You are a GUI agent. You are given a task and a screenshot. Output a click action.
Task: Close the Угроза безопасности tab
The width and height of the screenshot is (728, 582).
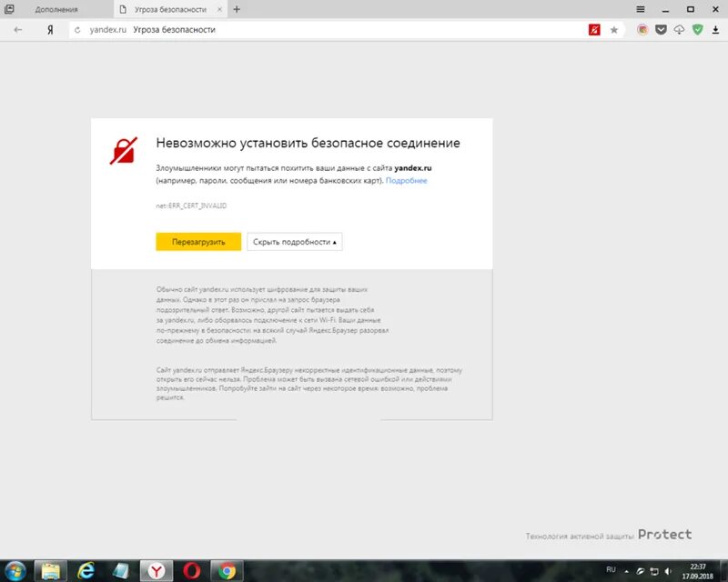pos(219,9)
